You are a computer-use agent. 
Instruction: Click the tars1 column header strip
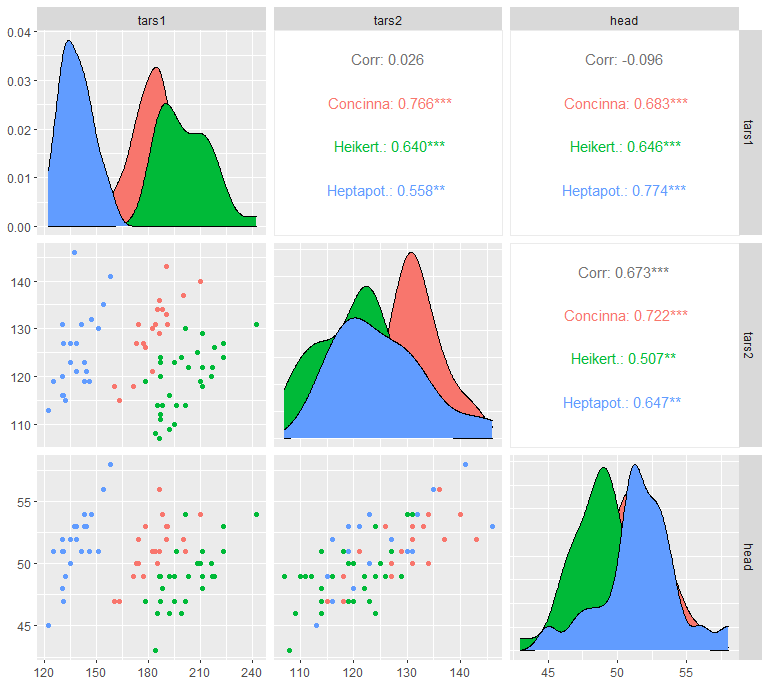point(151,20)
